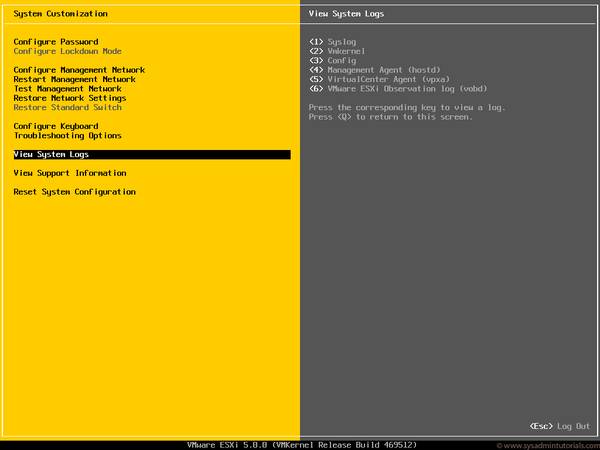Select Test Management Network
Image resolution: width=600 pixels, height=450 pixels.
pos(67,89)
